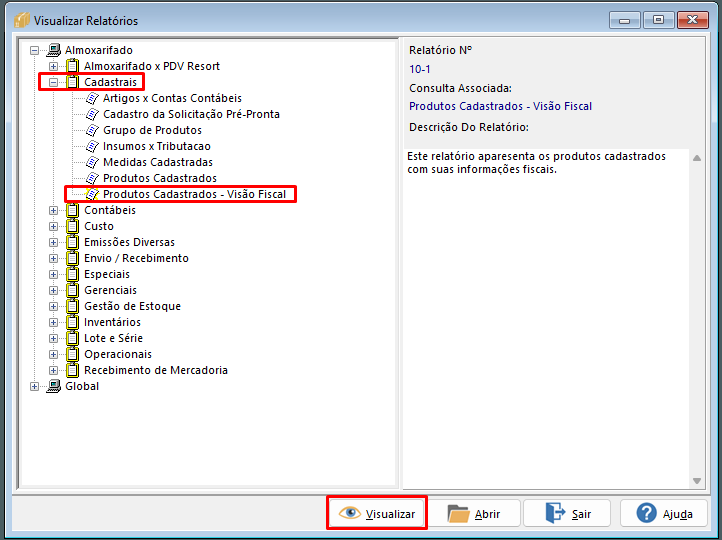722x540 pixels.
Task: Close the Visualizar Relatórios window
Action: [693, 20]
